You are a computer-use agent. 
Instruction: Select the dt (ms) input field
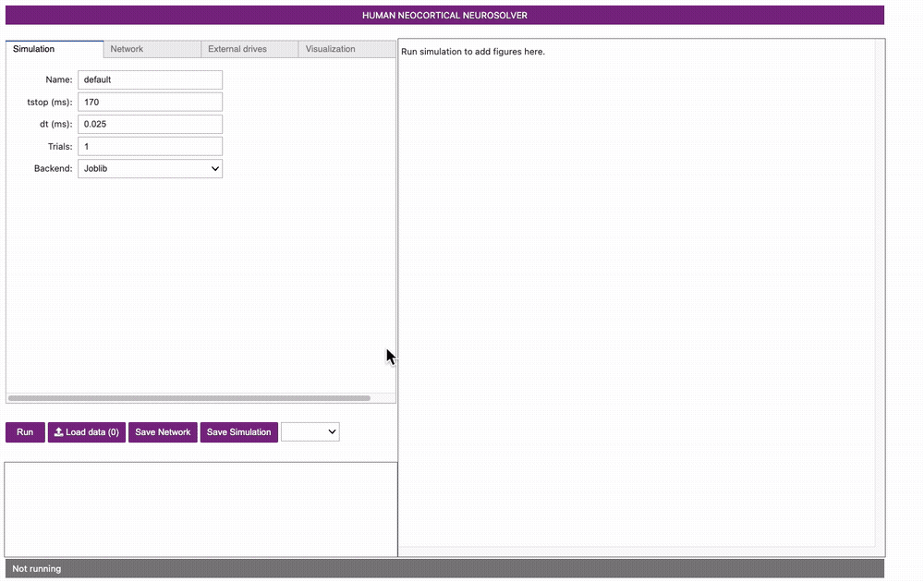pyautogui.click(x=150, y=125)
